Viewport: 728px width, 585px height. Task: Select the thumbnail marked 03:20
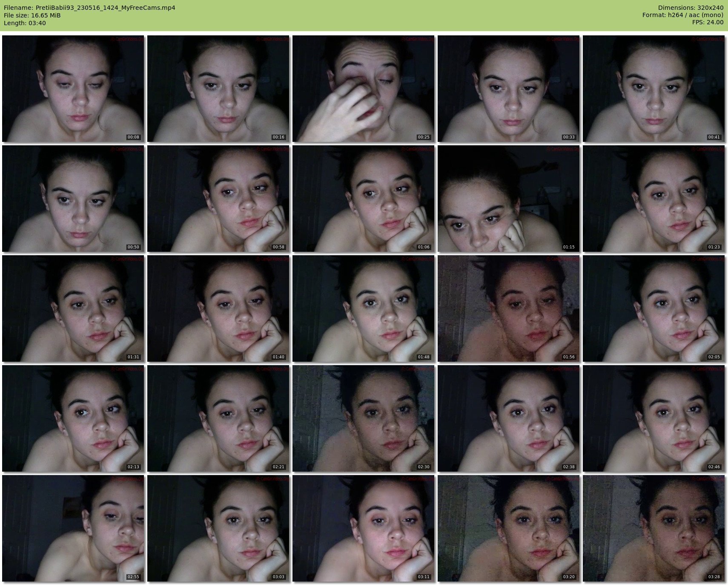point(509,528)
